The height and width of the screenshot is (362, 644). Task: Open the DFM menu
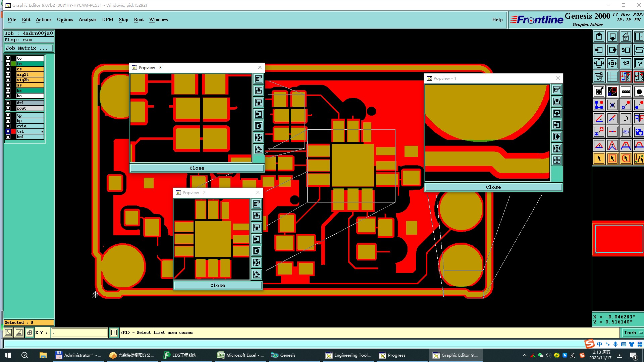click(107, 19)
